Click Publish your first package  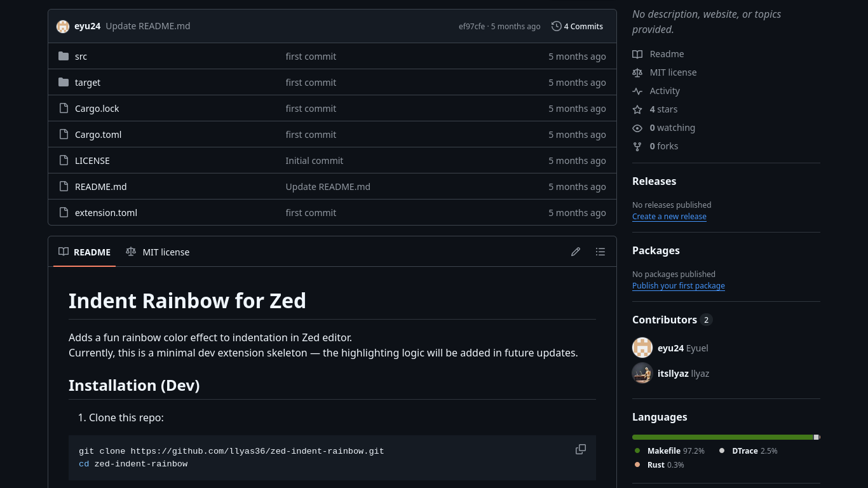click(x=679, y=285)
